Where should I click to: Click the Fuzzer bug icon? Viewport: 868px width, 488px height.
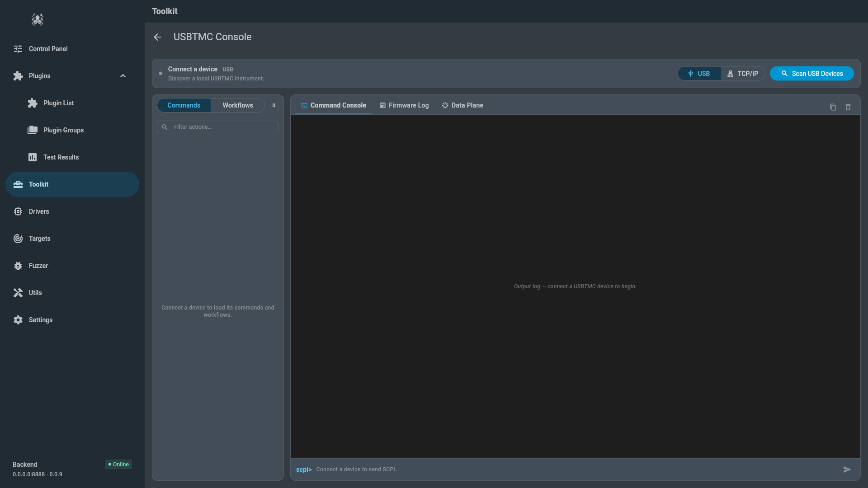pyautogui.click(x=18, y=266)
